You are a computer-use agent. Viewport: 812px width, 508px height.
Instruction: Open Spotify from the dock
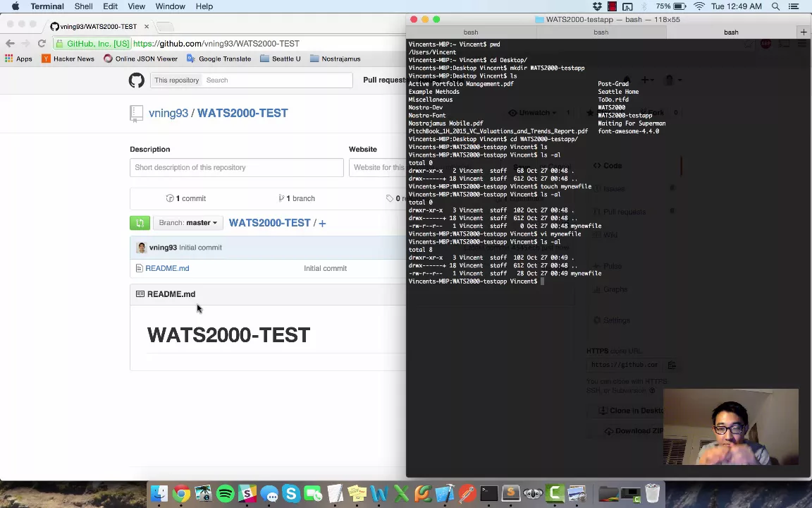pyautogui.click(x=226, y=493)
